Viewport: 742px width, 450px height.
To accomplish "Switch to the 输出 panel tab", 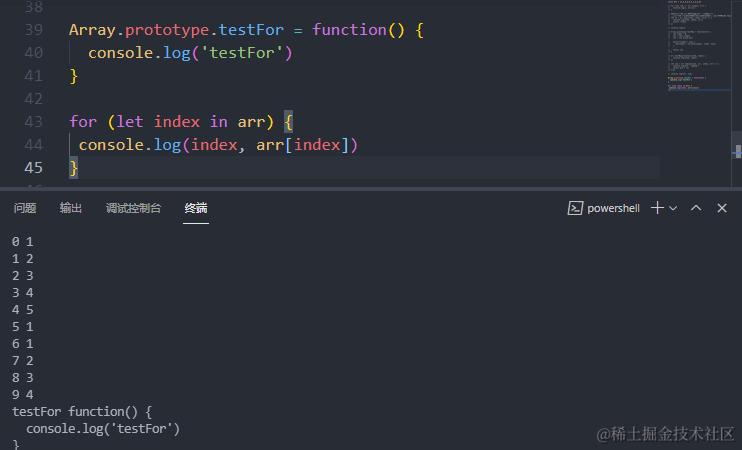I will coord(71,208).
